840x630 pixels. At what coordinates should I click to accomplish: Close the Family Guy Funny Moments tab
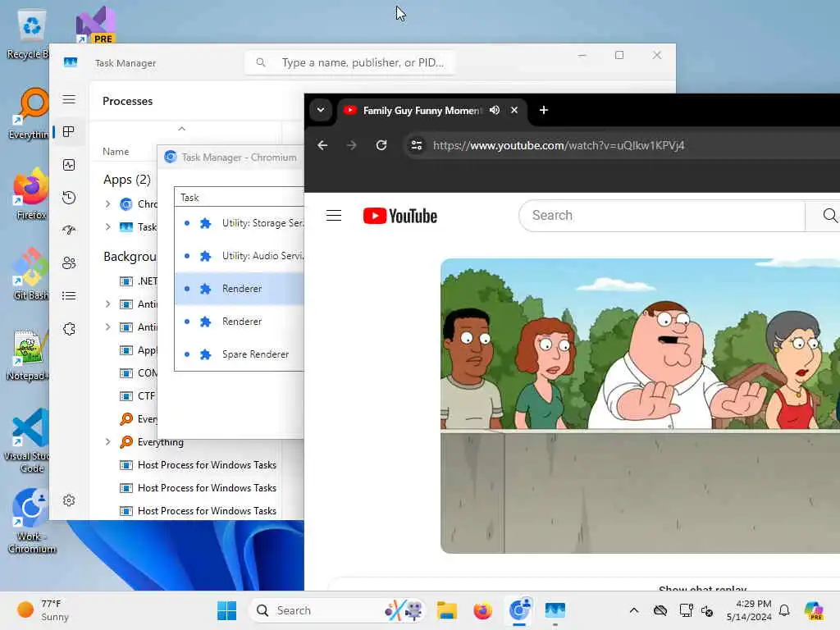coord(514,110)
